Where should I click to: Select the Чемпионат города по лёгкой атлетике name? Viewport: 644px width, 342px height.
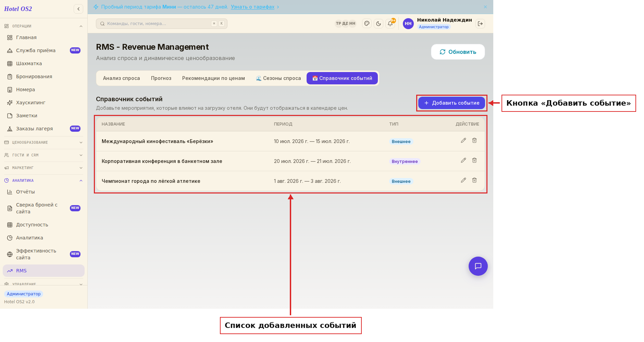pyautogui.click(x=151, y=181)
